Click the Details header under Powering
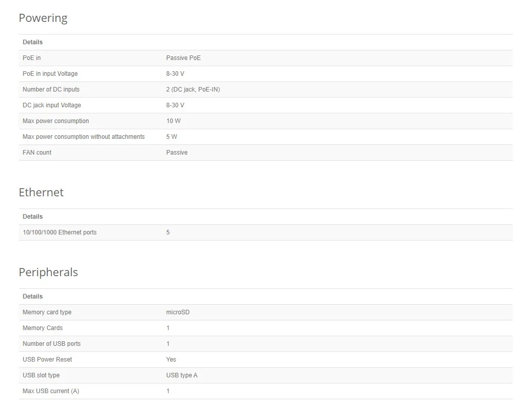This screenshot has height=415, width=532. pyautogui.click(x=33, y=42)
